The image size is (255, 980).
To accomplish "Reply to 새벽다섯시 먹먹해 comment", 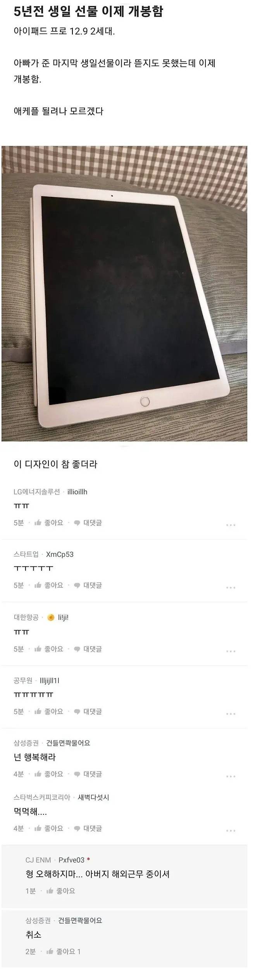I will pos(88,828).
